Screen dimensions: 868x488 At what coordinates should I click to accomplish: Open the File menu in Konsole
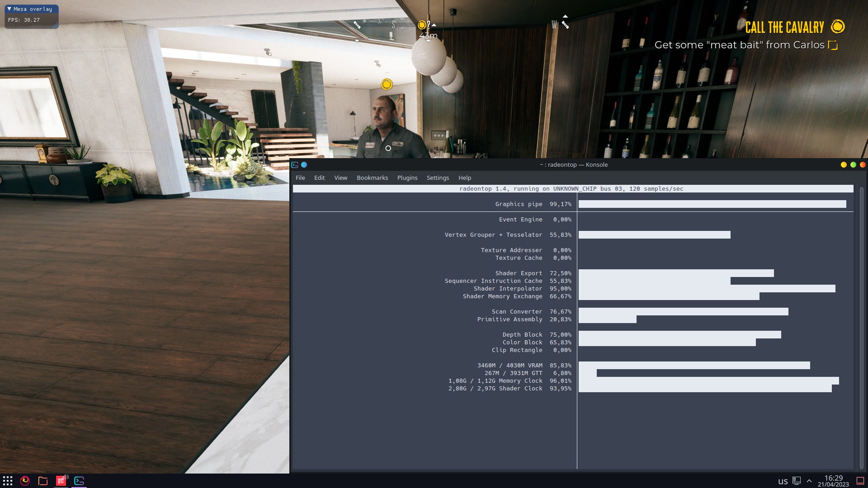(x=300, y=178)
